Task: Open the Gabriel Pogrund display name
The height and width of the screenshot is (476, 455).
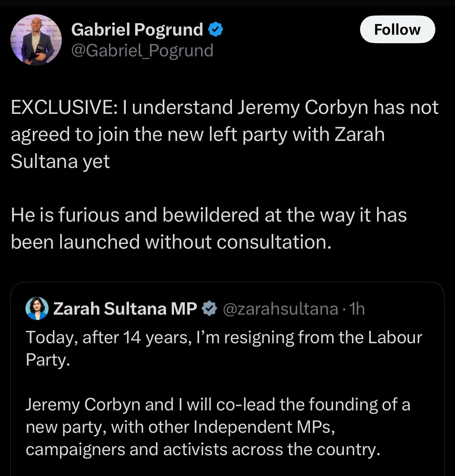Action: click(x=137, y=30)
